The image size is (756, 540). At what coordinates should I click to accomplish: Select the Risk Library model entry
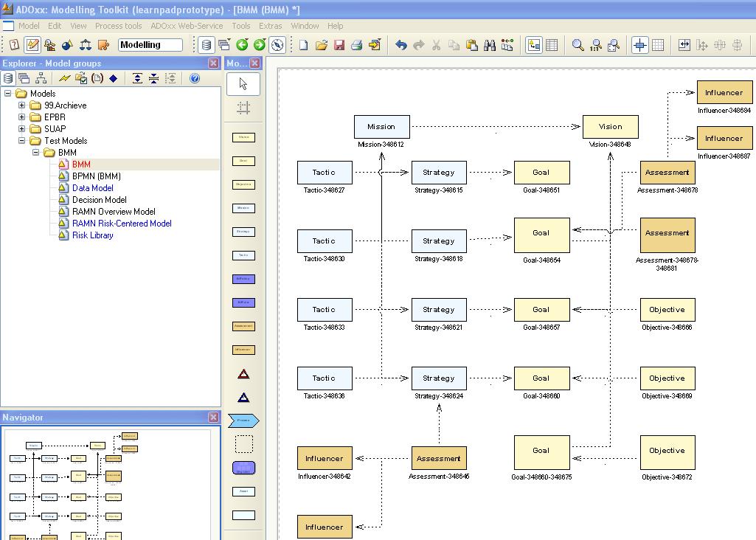[x=93, y=235]
